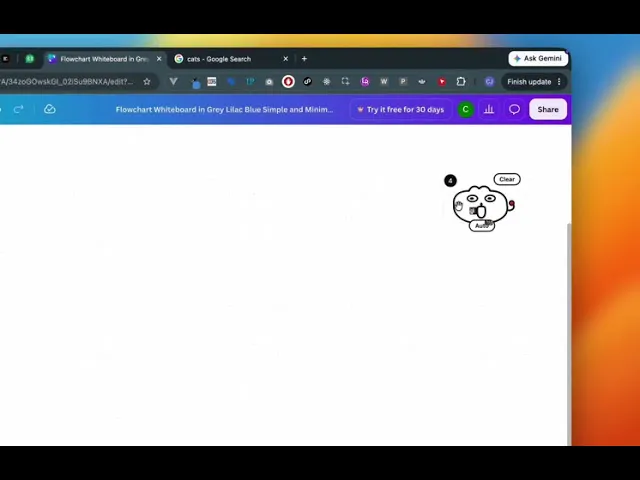640x480 pixels.
Task: Open the snowflake-style extension icon
Action: pos(327,82)
